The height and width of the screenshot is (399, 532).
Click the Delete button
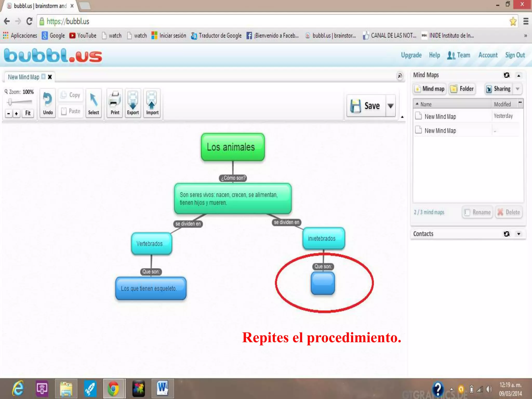coord(509,212)
